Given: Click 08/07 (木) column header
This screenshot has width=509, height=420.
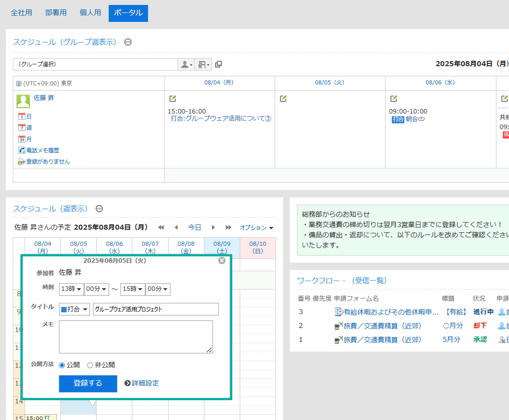Looking at the screenshot, I should pyautogui.click(x=150, y=247).
